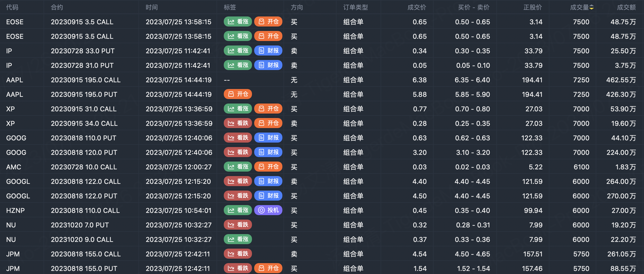This screenshot has height=274, width=644.
Task: Select the JPM 20230818 155.0 CALL contract
Action: (x=86, y=254)
